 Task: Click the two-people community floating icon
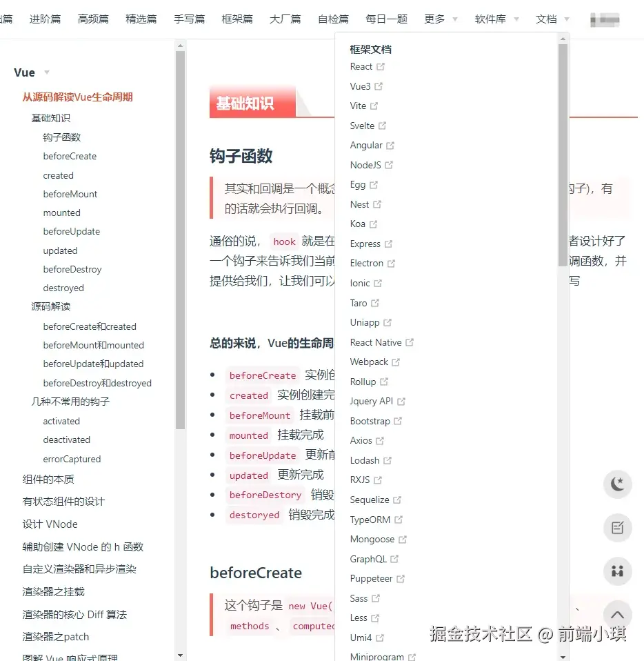pos(618,571)
